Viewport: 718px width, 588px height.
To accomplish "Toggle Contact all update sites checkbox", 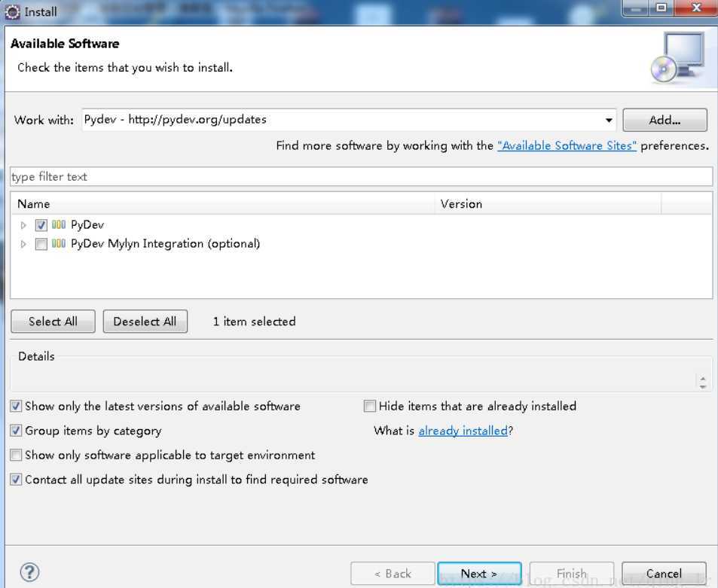I will tap(16, 480).
